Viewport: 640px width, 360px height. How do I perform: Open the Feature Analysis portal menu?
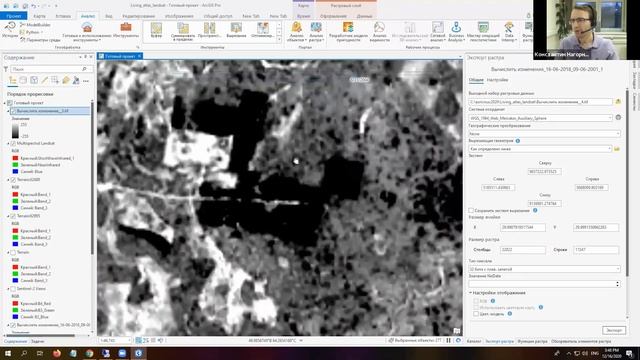296,32
